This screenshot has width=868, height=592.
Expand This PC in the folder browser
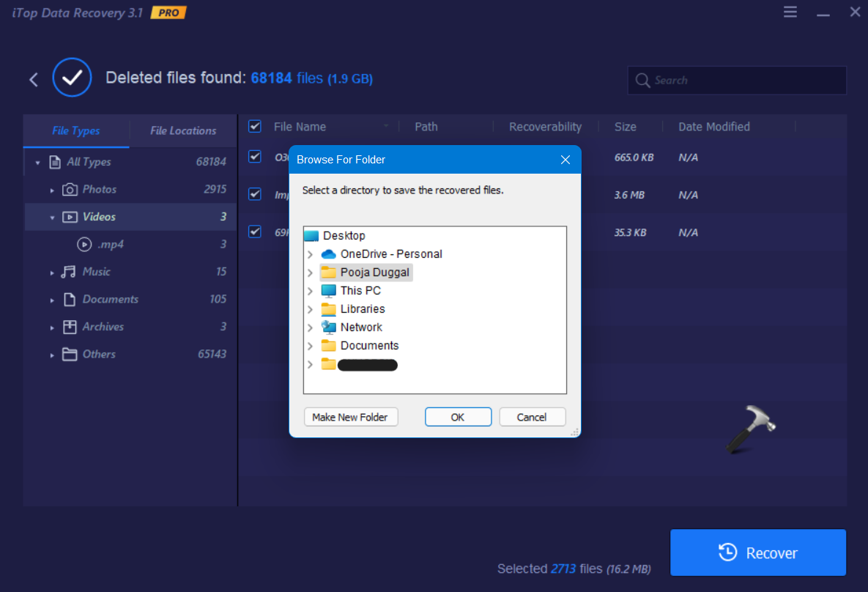pyautogui.click(x=310, y=290)
